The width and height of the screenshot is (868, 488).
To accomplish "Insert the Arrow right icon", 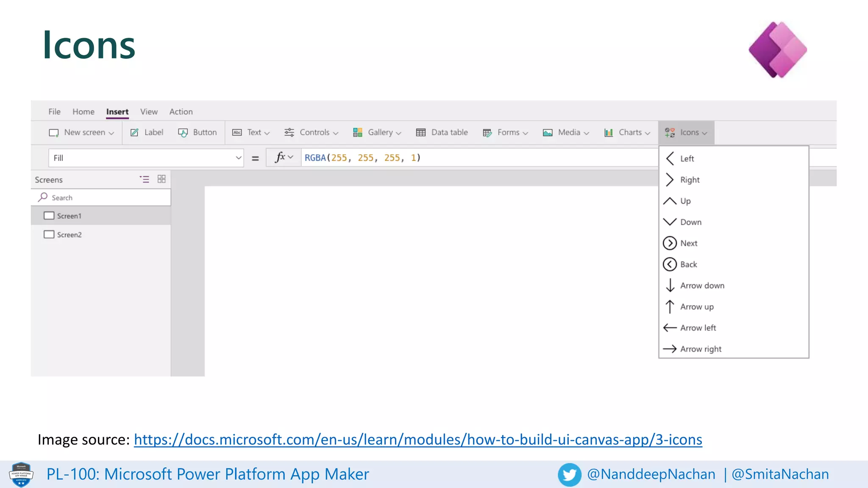I will [x=670, y=349].
